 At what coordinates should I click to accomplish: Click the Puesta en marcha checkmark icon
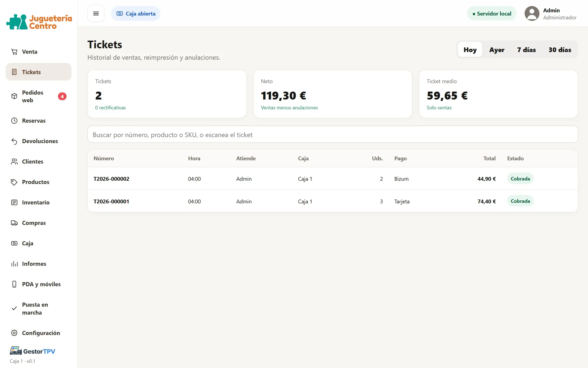(x=14, y=309)
